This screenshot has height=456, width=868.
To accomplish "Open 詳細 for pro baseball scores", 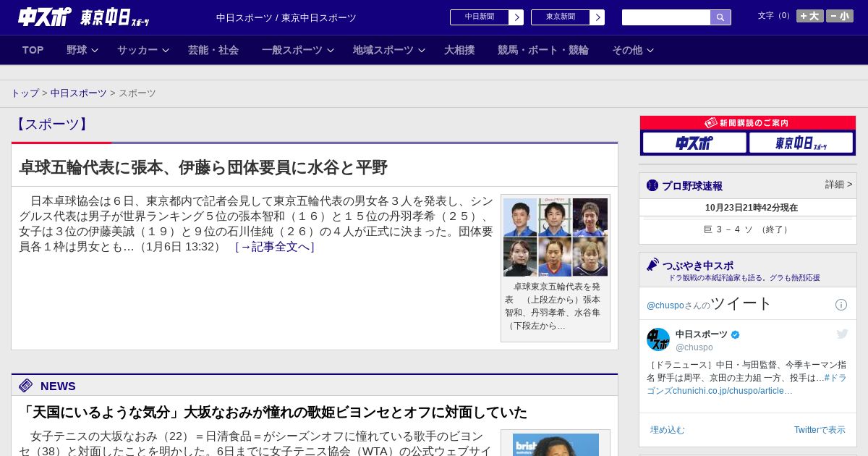I will [838, 185].
